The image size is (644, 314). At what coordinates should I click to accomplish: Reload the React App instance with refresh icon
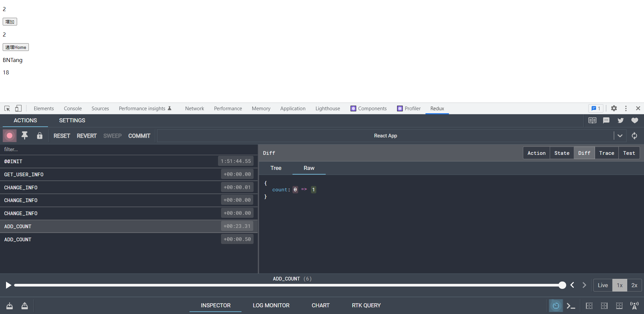(x=634, y=136)
